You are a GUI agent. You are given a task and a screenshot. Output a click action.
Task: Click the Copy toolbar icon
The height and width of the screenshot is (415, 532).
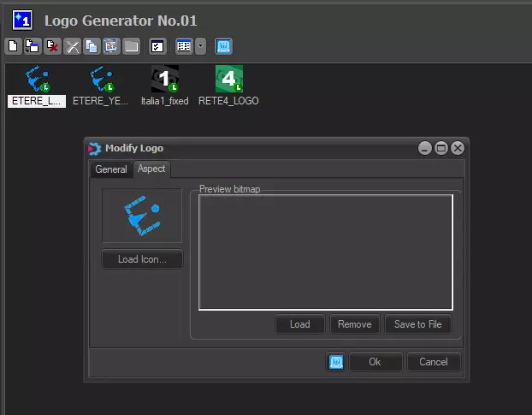pyautogui.click(x=92, y=46)
